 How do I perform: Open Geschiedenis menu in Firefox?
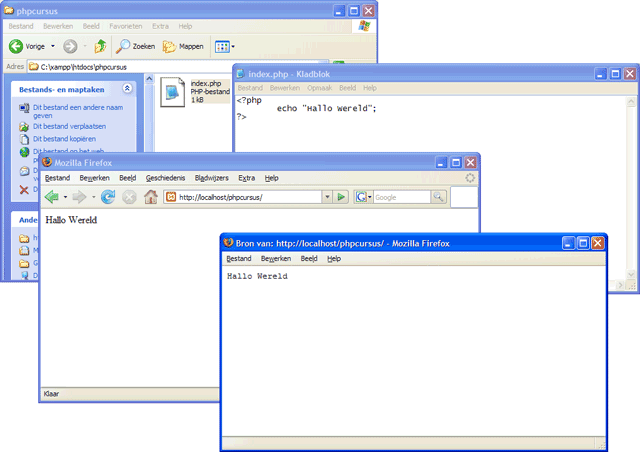coord(165,178)
